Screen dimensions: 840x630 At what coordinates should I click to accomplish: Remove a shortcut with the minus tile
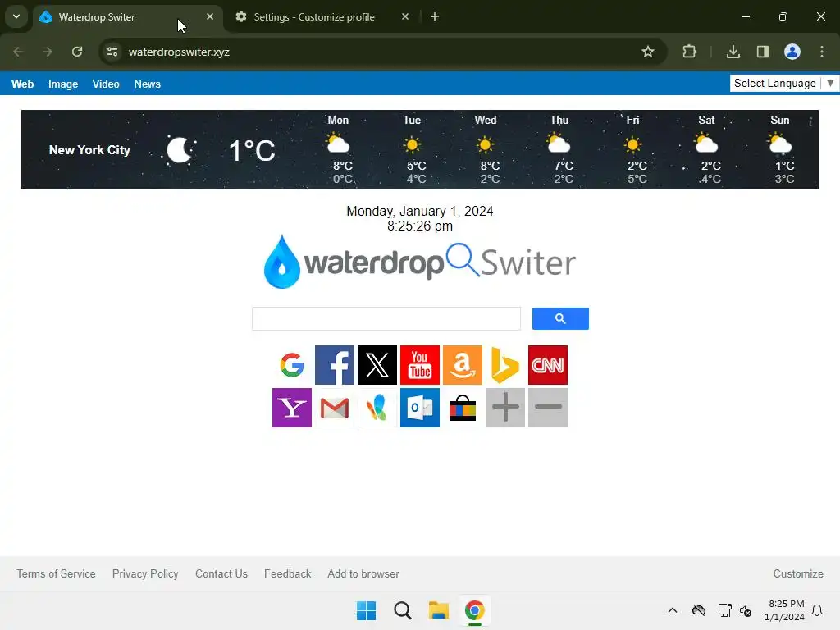click(x=547, y=408)
